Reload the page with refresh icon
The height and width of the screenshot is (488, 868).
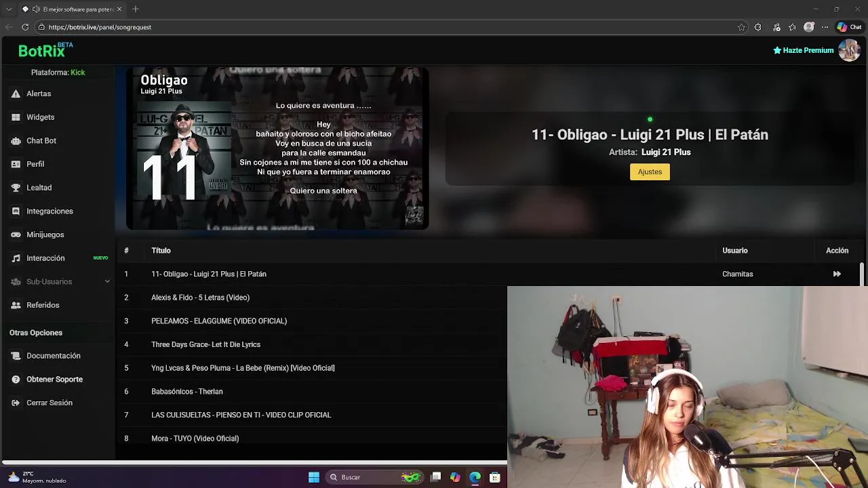[x=25, y=27]
